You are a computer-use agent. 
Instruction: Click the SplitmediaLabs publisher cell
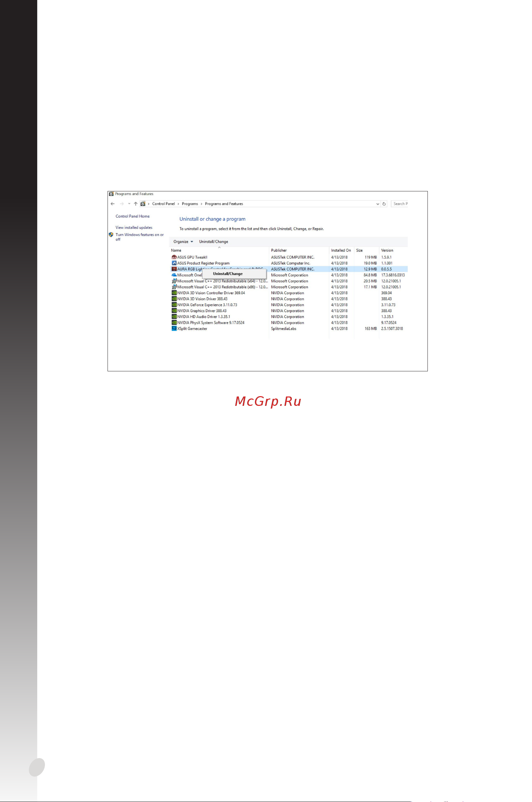coord(284,328)
